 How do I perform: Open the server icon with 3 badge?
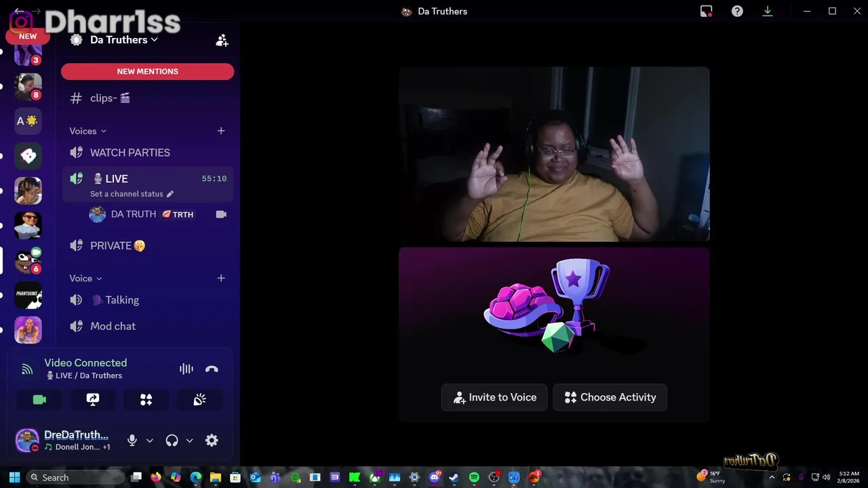(28, 53)
